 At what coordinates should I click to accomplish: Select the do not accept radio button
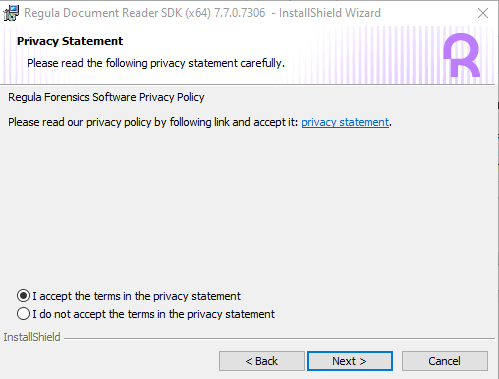(23, 314)
